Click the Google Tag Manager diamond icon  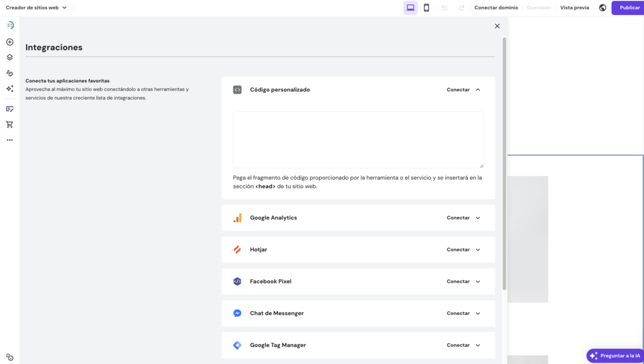[x=236, y=345]
